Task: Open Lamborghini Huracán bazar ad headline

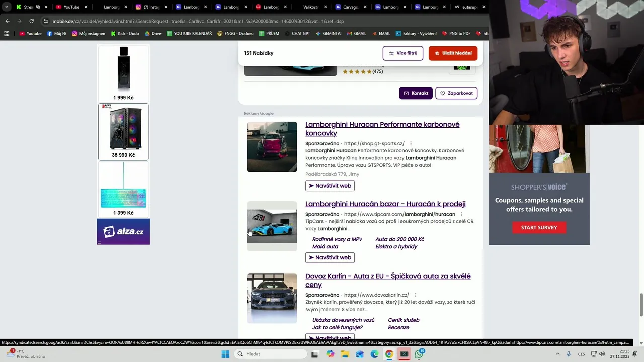Action: click(385, 204)
